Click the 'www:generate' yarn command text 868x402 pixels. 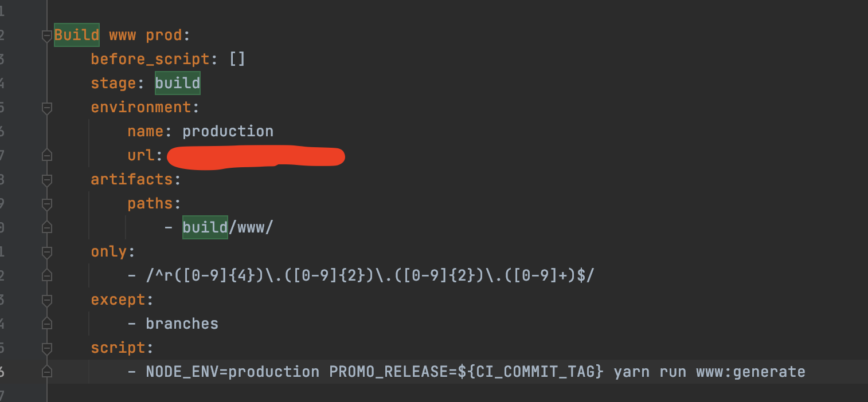click(751, 372)
